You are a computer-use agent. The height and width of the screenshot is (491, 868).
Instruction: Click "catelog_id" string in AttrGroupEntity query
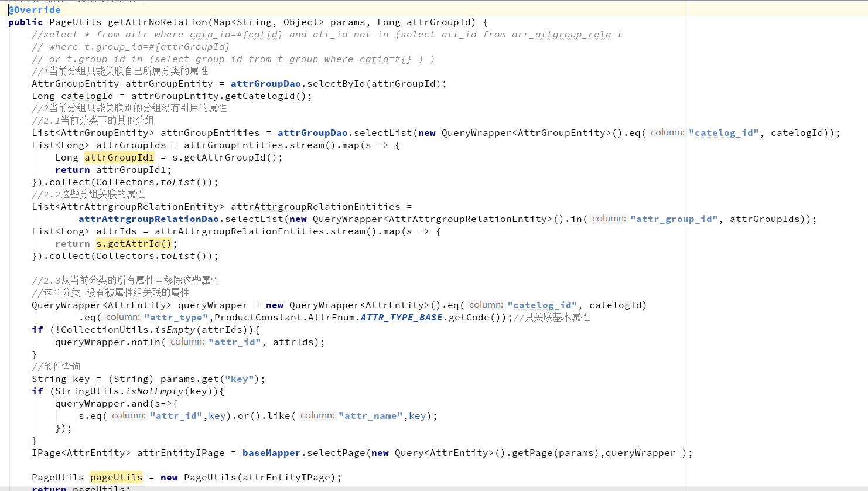pos(723,132)
